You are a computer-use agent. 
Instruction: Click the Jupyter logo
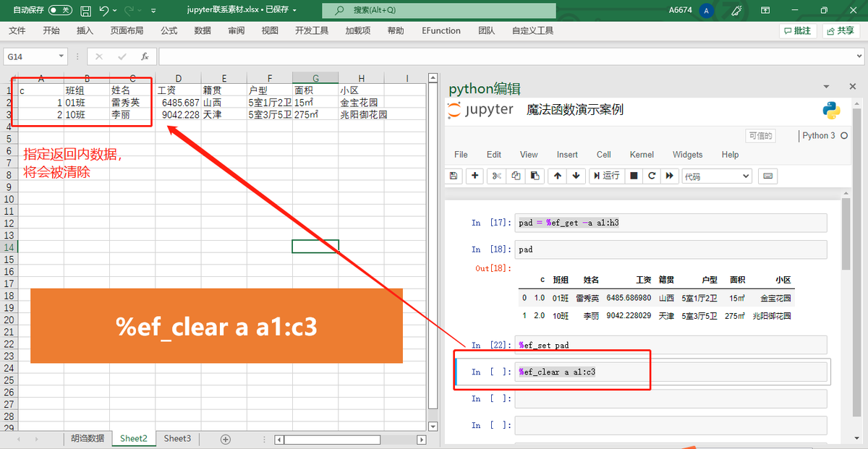coord(480,110)
